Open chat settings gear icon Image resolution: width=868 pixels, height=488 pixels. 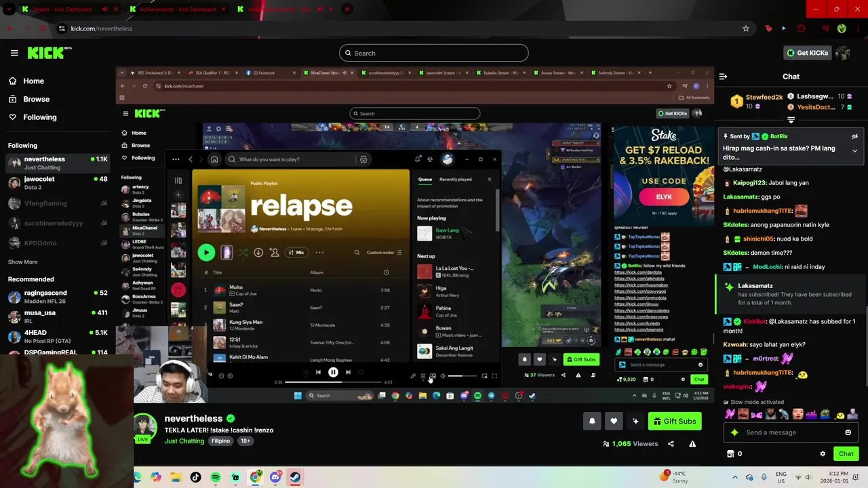[x=823, y=454]
